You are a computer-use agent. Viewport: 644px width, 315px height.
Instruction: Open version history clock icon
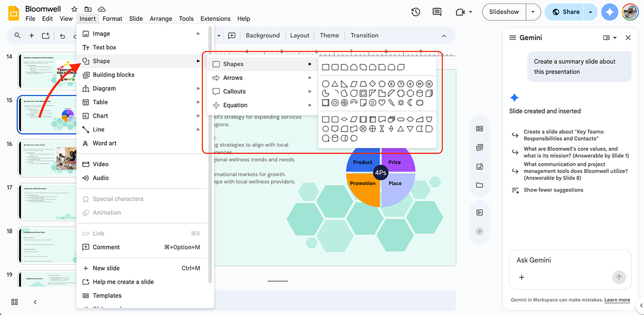pos(415,11)
